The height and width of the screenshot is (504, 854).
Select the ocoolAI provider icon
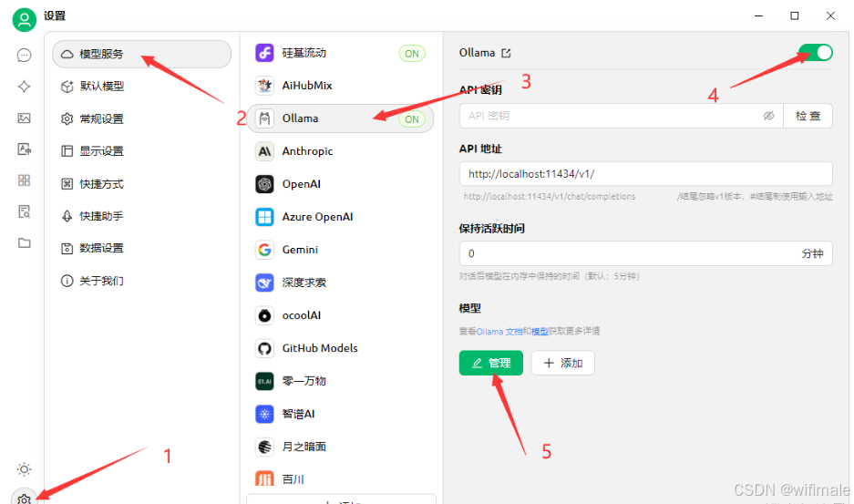pos(264,315)
